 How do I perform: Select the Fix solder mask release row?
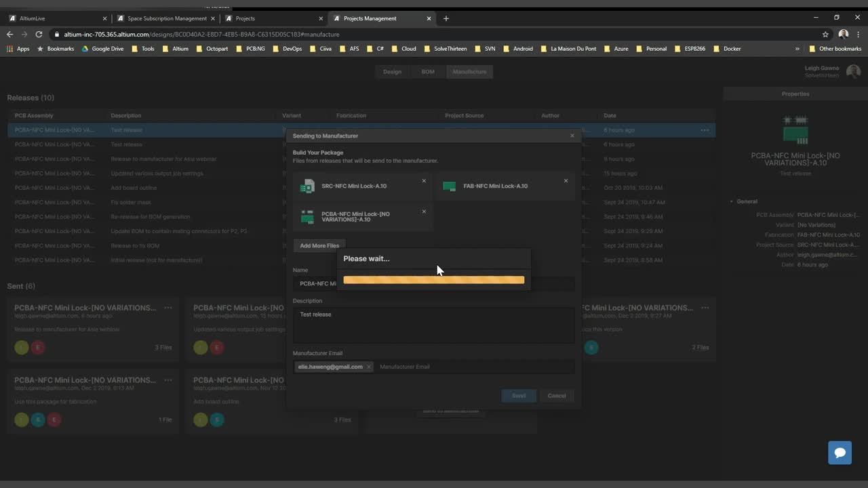[x=361, y=202]
